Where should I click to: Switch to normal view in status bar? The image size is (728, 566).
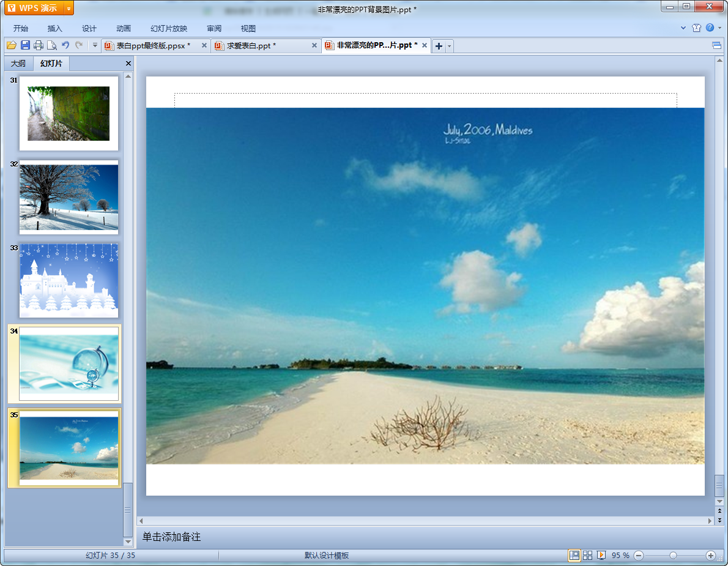point(574,556)
